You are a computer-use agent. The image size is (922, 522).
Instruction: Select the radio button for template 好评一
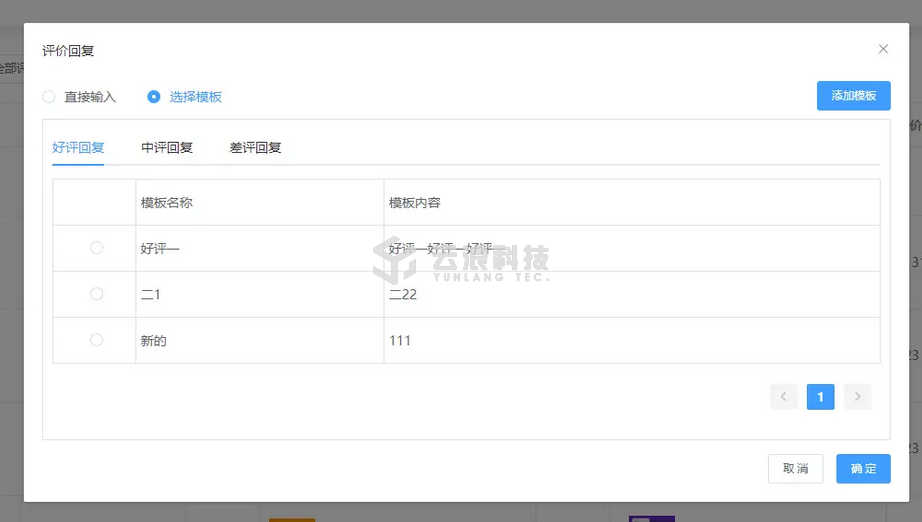tap(96, 248)
